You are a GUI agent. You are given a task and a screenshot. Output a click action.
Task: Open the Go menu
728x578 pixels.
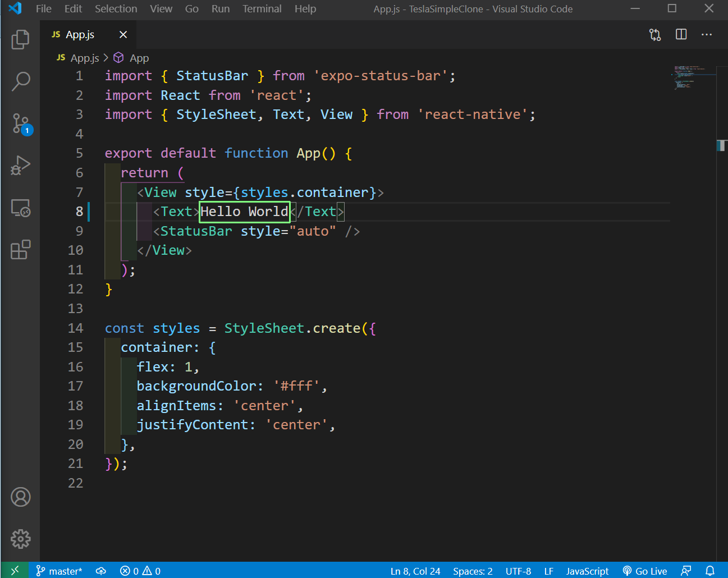click(x=192, y=9)
